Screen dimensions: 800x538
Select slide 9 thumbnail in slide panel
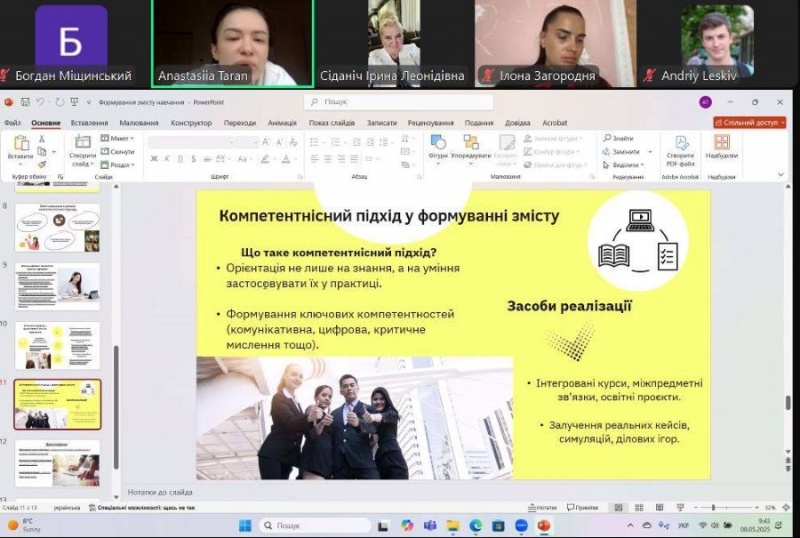(57, 286)
